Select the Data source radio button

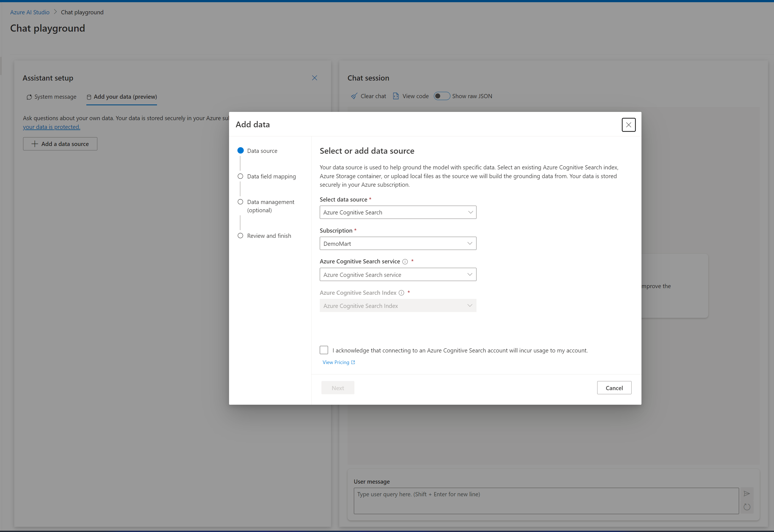241,150
